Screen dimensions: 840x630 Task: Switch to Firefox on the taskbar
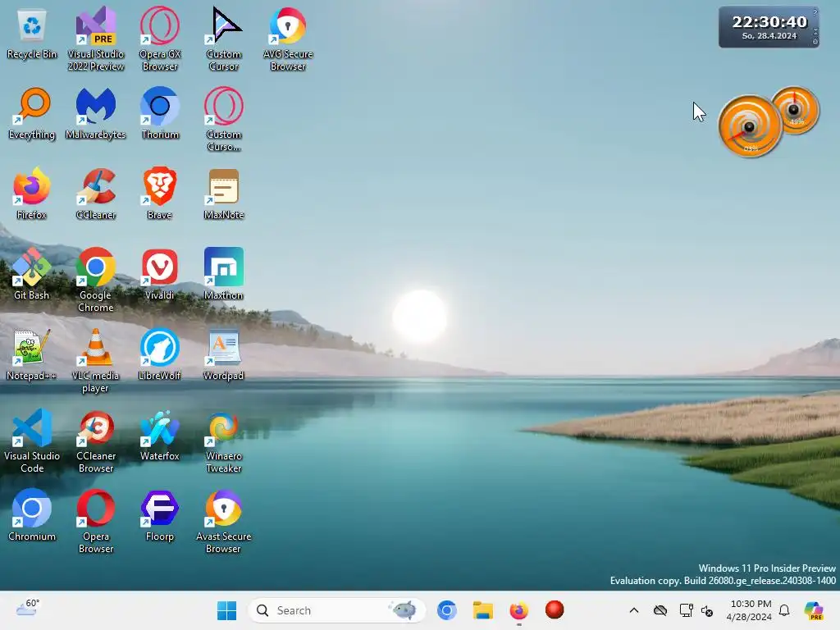pos(518,610)
